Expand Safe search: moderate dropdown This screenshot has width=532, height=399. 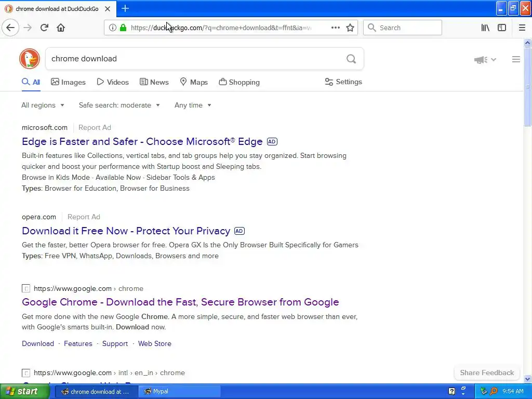(119, 105)
